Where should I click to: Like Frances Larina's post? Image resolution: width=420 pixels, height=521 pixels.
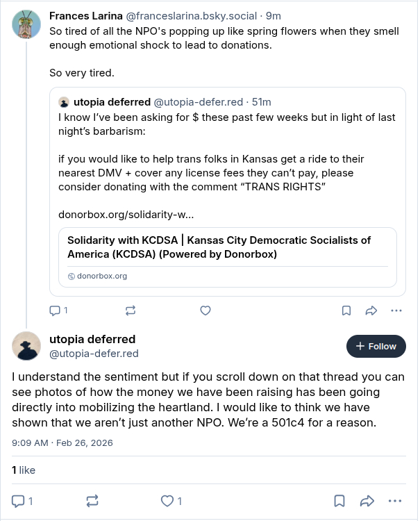(205, 311)
